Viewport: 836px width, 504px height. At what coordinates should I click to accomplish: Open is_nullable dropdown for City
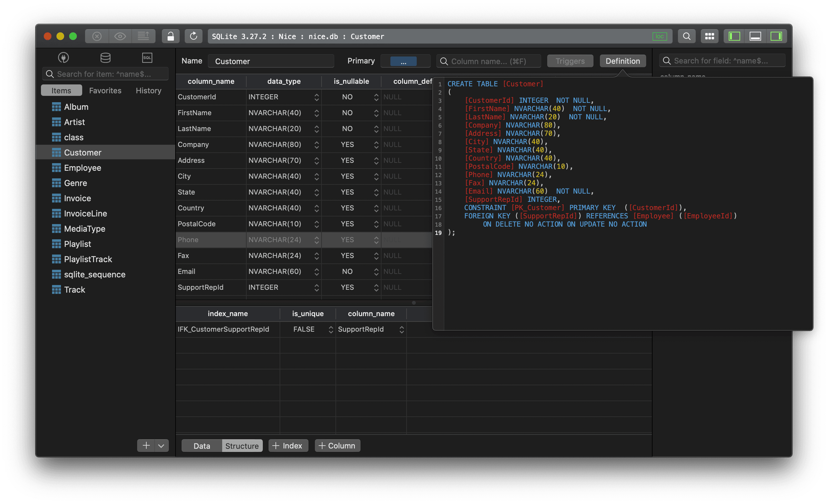[x=376, y=176]
